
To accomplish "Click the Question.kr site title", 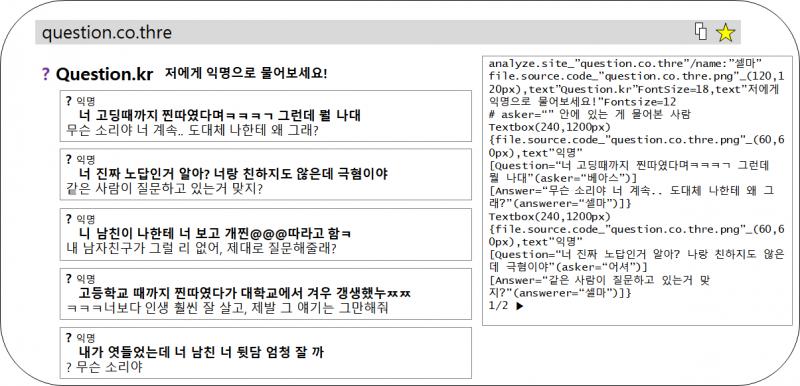I will click(104, 74).
